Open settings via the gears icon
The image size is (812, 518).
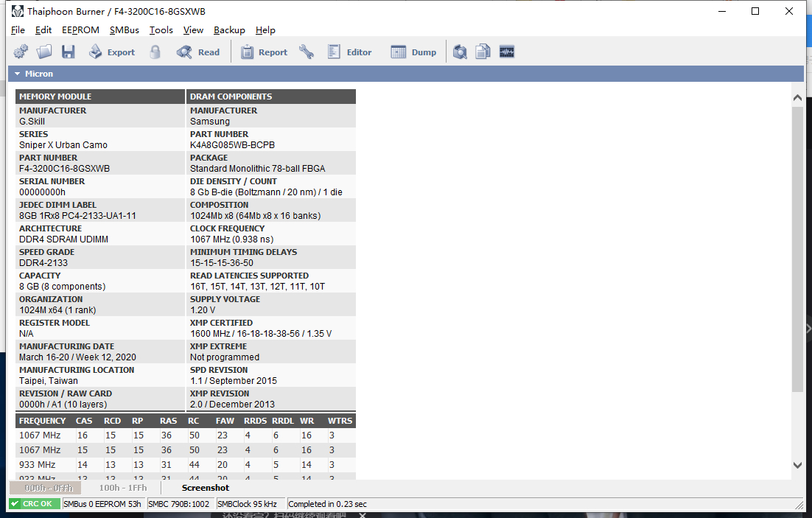[21, 52]
